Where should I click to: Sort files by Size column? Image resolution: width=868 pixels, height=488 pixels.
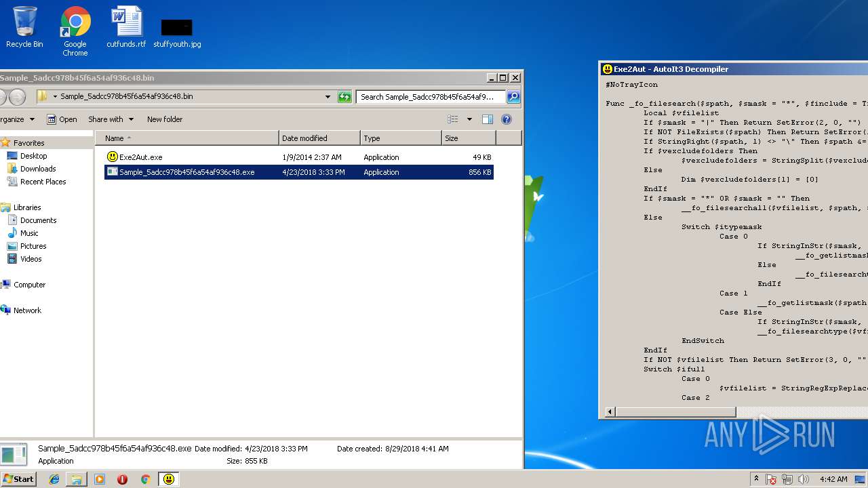click(469, 138)
